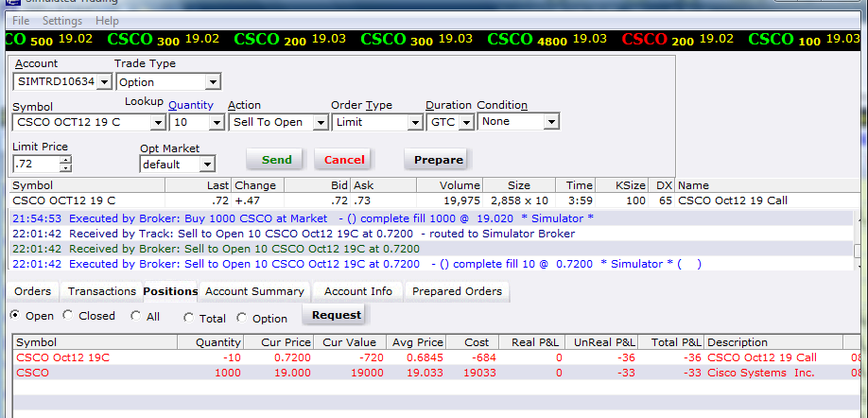868x418 pixels.
Task: Open the Quantity dropdown
Action: (217, 122)
